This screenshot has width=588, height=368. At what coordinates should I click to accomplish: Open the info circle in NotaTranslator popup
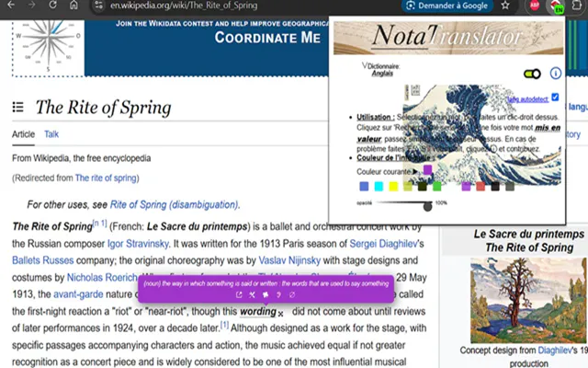click(x=555, y=74)
